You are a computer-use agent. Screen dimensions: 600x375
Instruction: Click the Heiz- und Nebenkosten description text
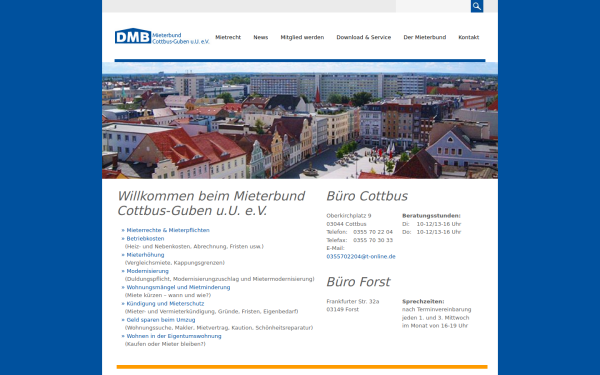tap(194, 247)
